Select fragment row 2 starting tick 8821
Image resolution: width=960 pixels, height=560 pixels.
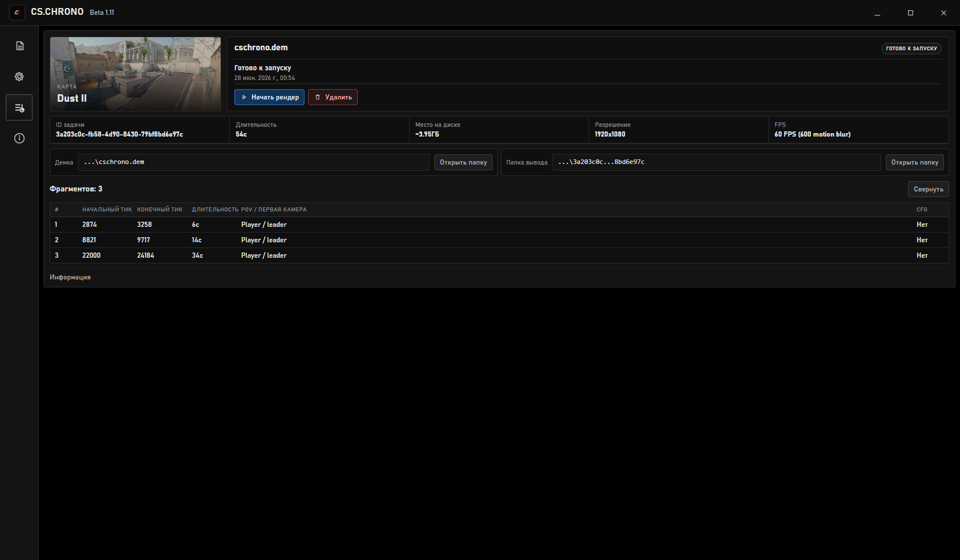pyautogui.click(x=499, y=240)
